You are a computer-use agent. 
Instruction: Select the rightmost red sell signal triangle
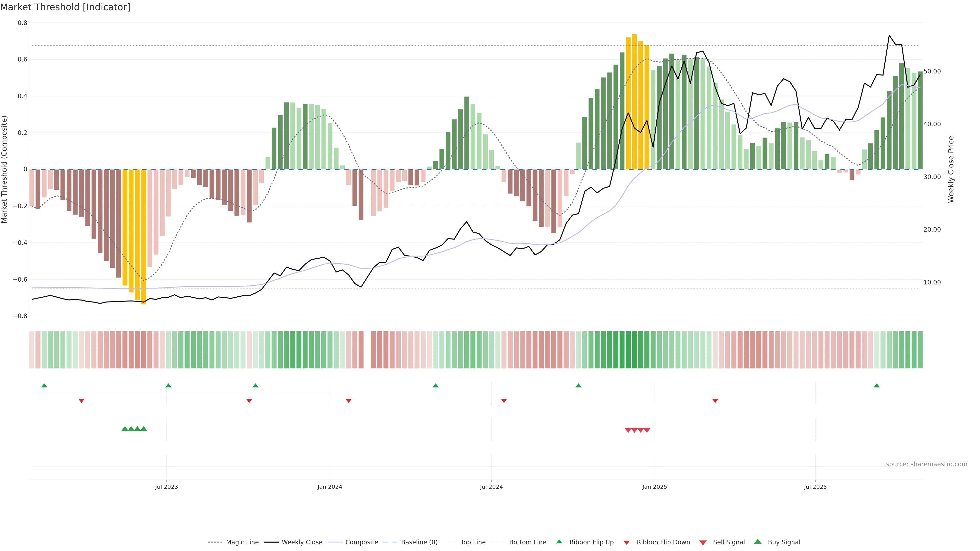coord(647,430)
